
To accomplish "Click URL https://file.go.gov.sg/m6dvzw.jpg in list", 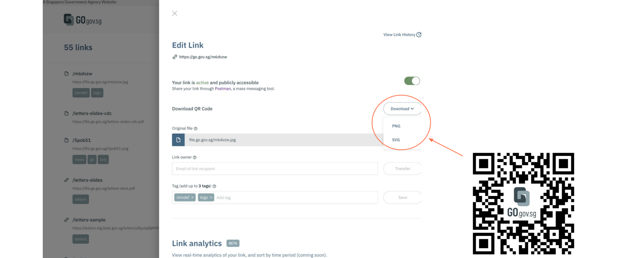I will point(100,82).
